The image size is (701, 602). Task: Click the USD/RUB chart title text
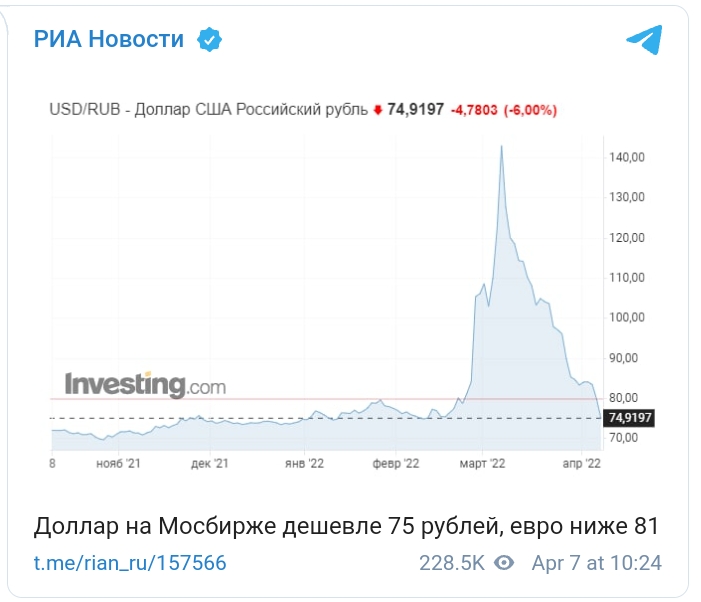[x=208, y=109]
